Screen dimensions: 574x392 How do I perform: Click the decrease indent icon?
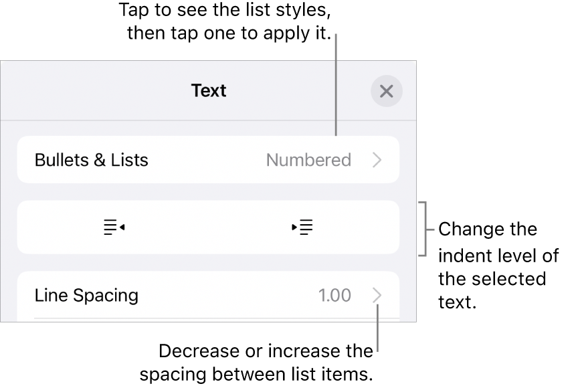114,227
